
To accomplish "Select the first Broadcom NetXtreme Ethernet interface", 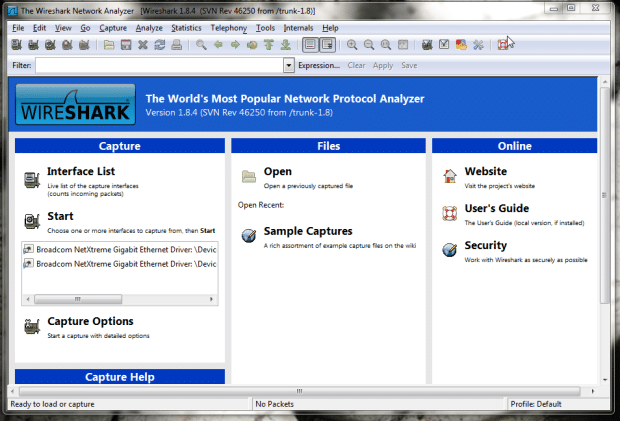I will [119, 249].
